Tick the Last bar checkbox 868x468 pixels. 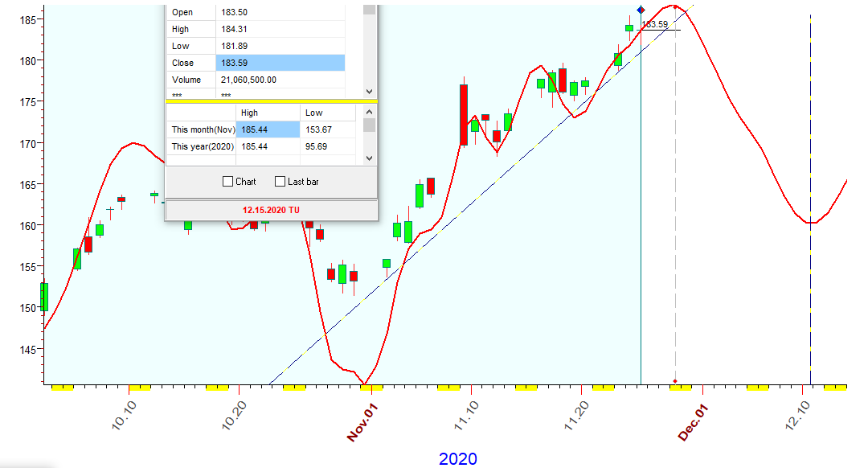tap(280, 182)
